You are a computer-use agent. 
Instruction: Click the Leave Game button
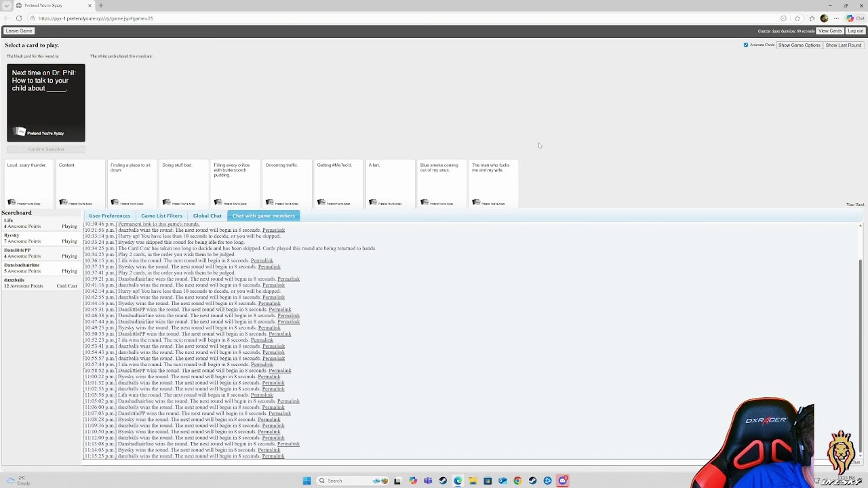tap(19, 30)
